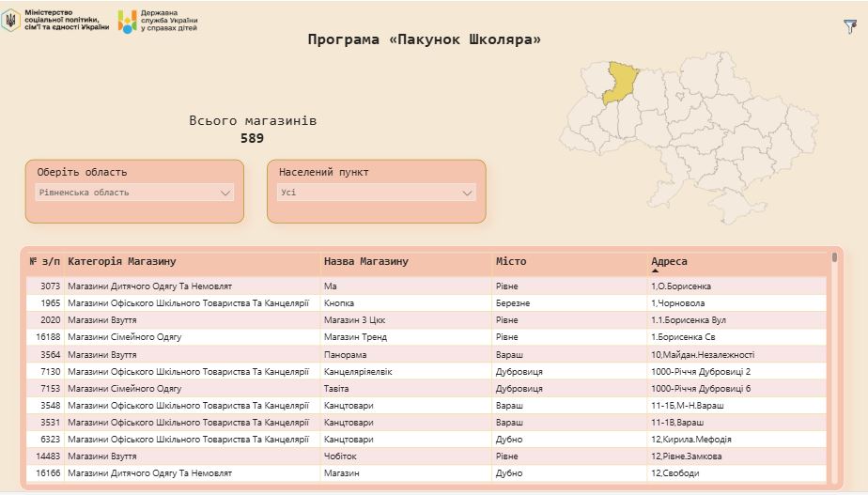868x495 pixels.
Task: Click the sort arrow under Адреса header
Action: coord(655,271)
